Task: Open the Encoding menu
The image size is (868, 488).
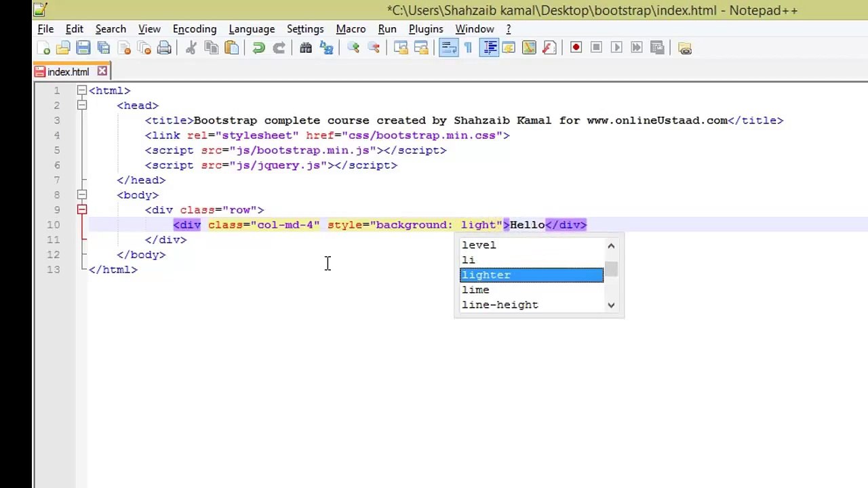Action: [195, 29]
